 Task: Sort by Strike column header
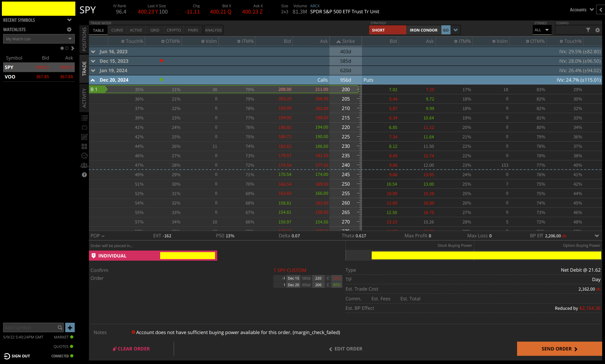346,41
